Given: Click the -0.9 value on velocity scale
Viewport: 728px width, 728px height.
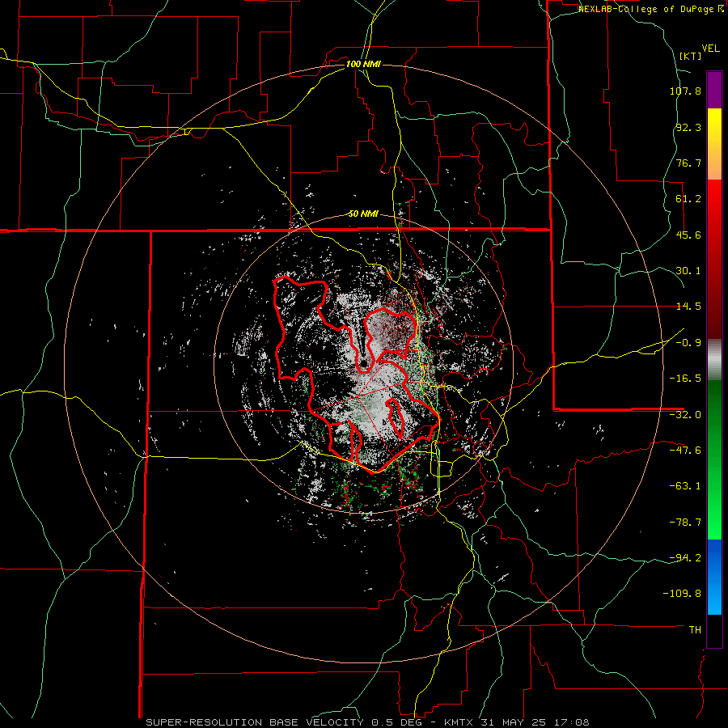Looking at the screenshot, I should point(688,343).
